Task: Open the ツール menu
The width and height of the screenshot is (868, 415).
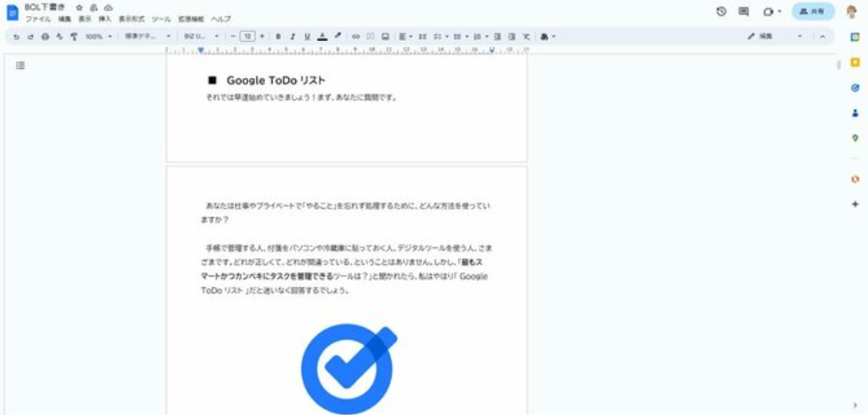Action: coord(161,19)
